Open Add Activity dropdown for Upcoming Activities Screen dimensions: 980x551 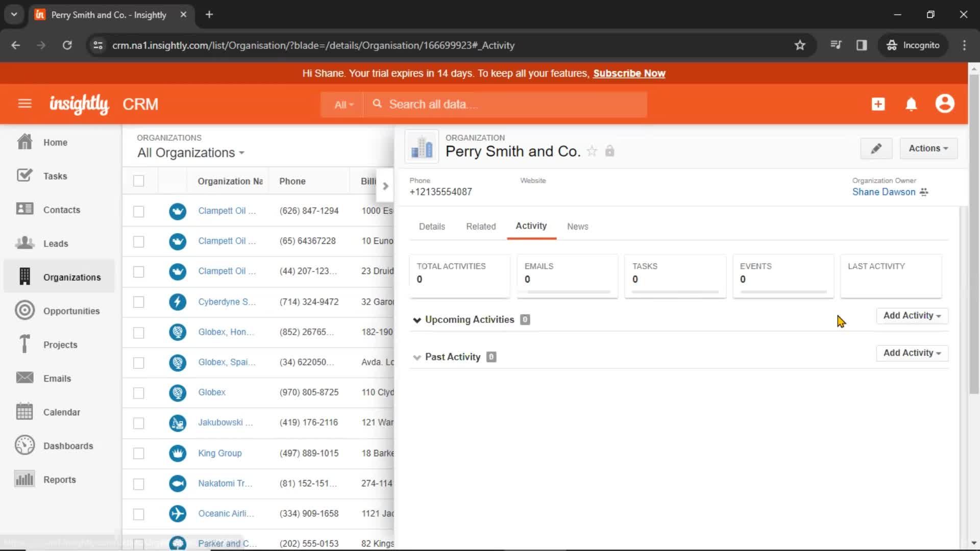pyautogui.click(x=912, y=316)
